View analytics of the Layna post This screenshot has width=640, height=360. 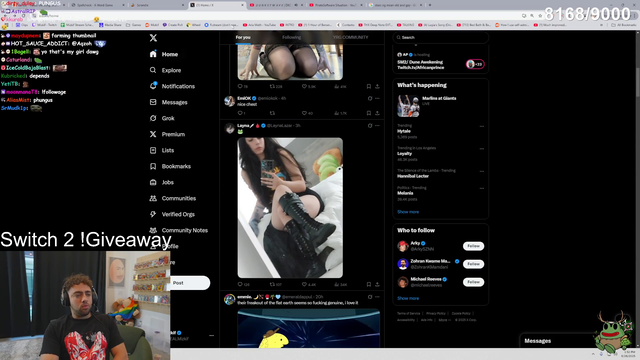(340, 284)
